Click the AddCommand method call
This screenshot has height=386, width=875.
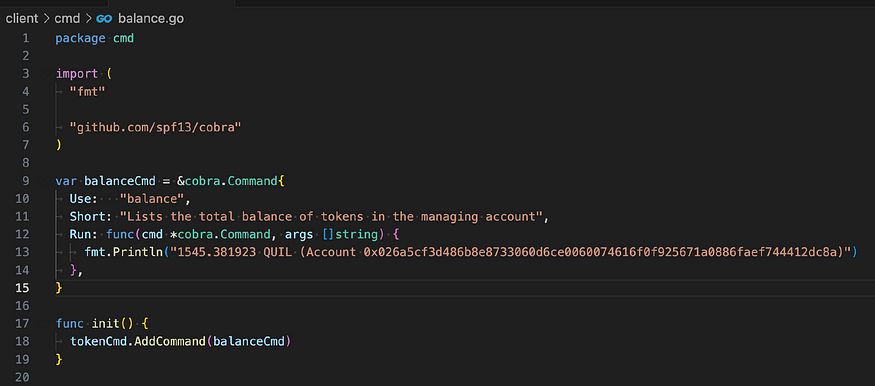pyautogui.click(x=171, y=341)
